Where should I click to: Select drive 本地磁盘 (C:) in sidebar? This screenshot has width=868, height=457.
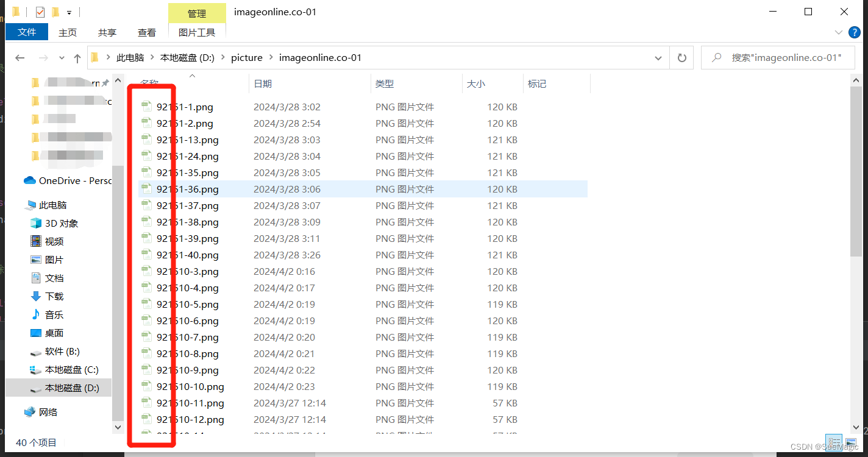point(65,370)
